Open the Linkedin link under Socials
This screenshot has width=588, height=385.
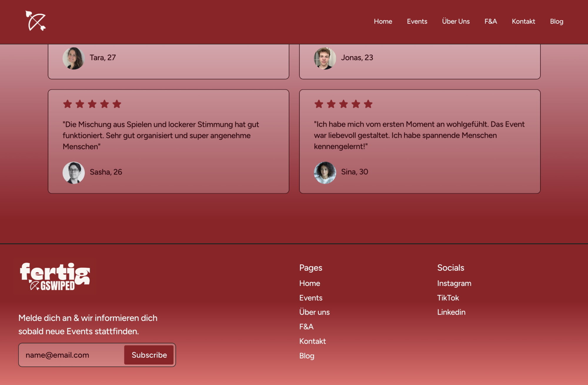pos(451,312)
